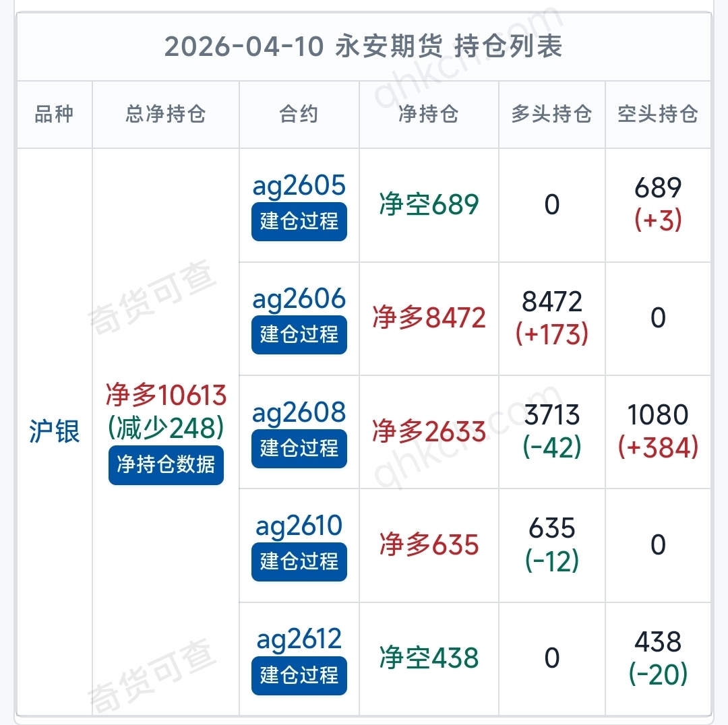Open the 沪银 variety link
The height and width of the screenshot is (725, 728).
tap(55, 431)
